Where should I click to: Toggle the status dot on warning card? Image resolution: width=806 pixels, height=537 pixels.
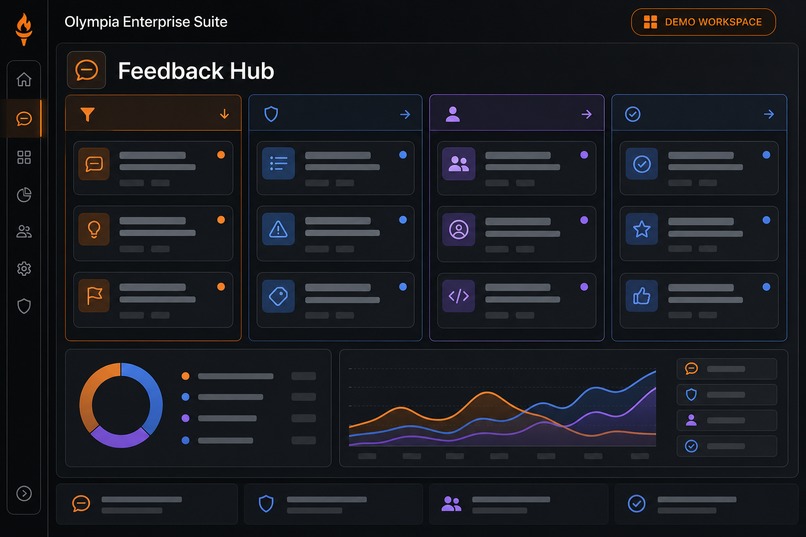coord(403,220)
